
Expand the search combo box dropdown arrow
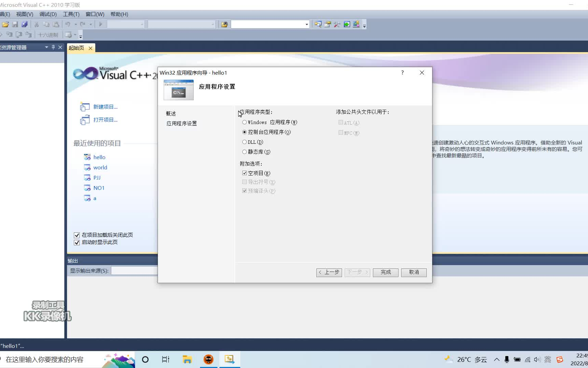307,25
